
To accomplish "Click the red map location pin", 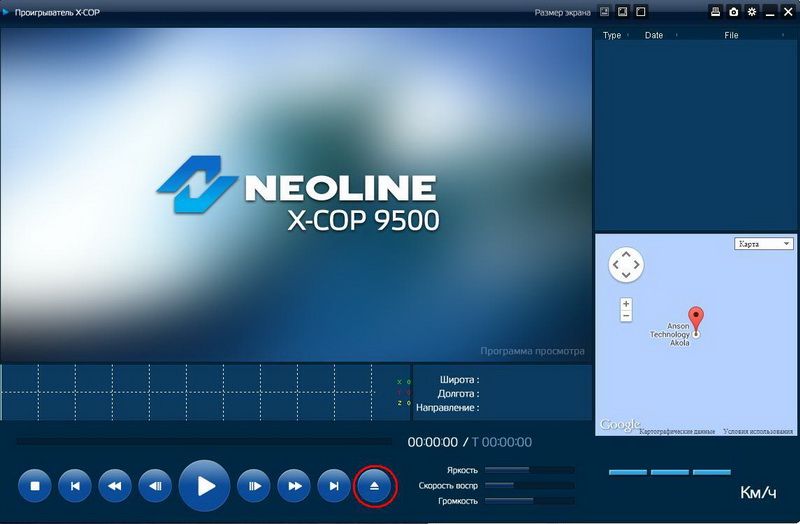I will click(697, 317).
